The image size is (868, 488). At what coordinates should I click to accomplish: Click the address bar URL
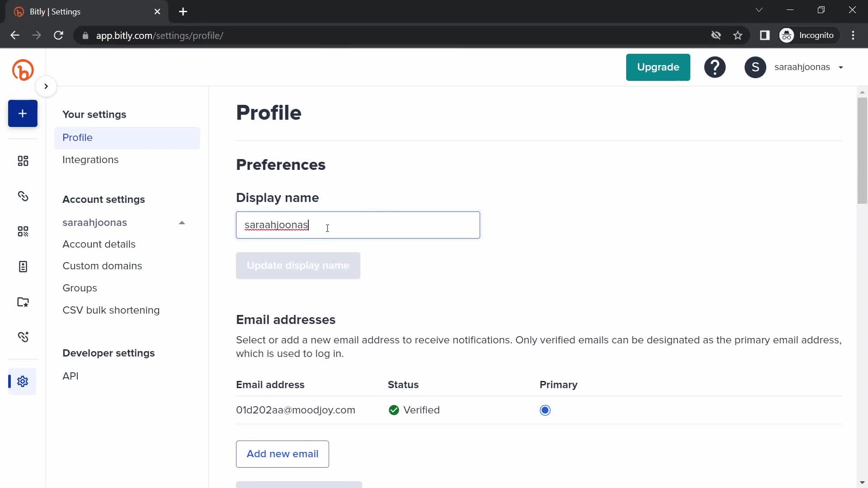tap(160, 36)
